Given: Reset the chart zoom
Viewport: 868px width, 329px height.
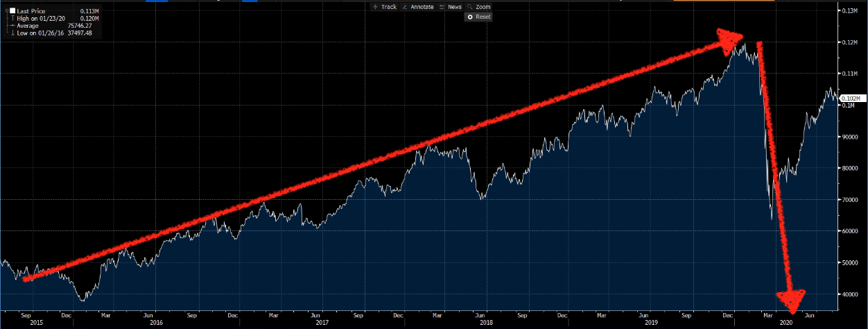Looking at the screenshot, I should click(x=478, y=17).
